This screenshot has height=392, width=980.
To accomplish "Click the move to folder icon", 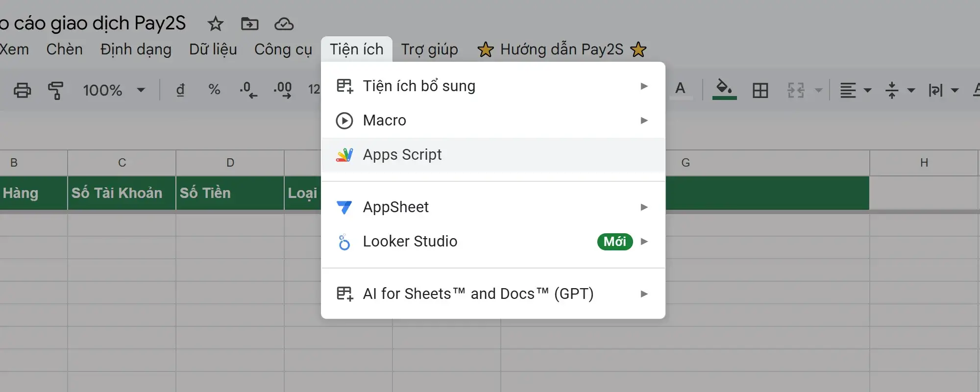I will [250, 24].
